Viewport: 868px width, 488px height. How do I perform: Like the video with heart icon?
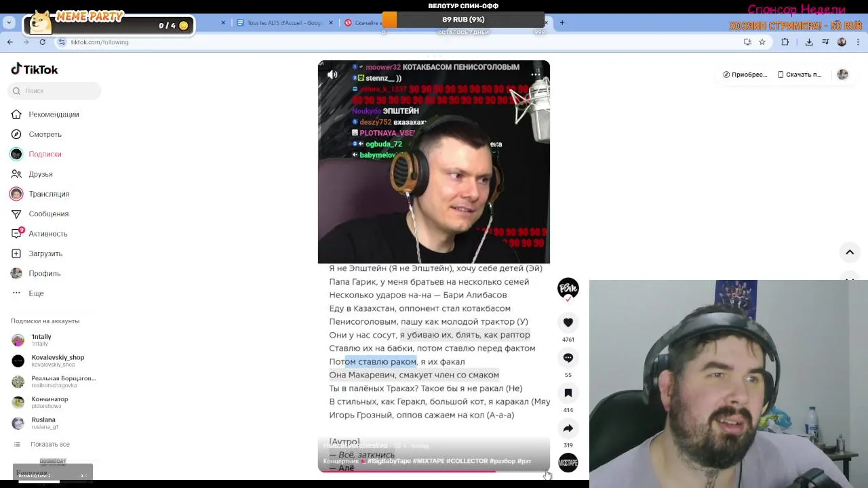click(x=568, y=323)
